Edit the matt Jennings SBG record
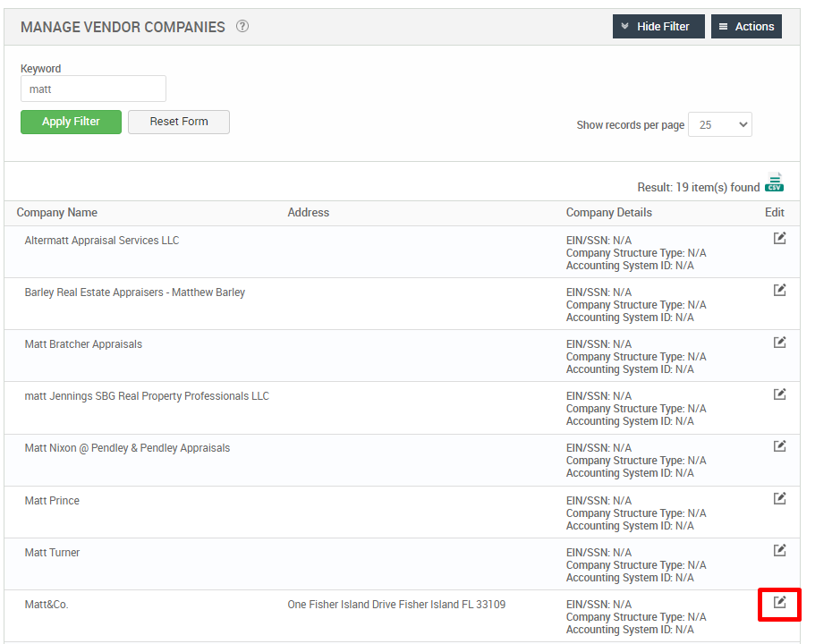The width and height of the screenshot is (815, 644). (779, 394)
